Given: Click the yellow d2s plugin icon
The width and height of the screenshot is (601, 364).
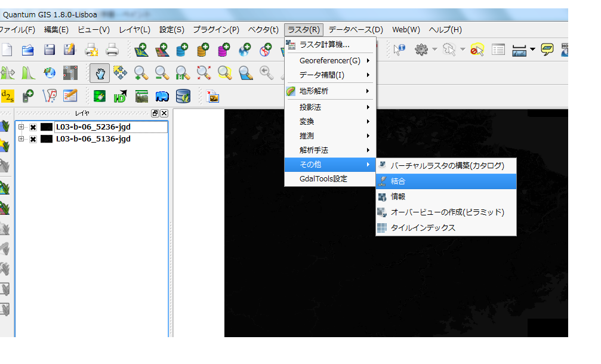Looking at the screenshot, I should 8,96.
